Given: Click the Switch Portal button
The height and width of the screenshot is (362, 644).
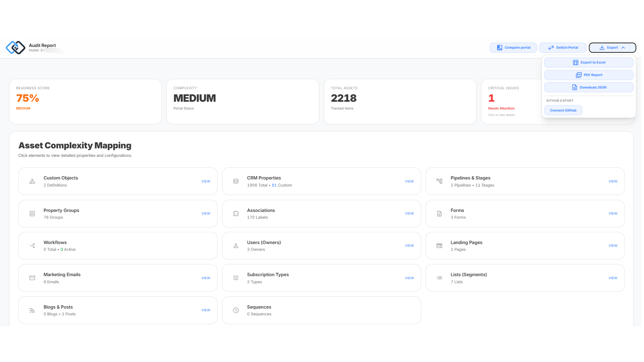Looking at the screenshot, I should coord(562,48).
